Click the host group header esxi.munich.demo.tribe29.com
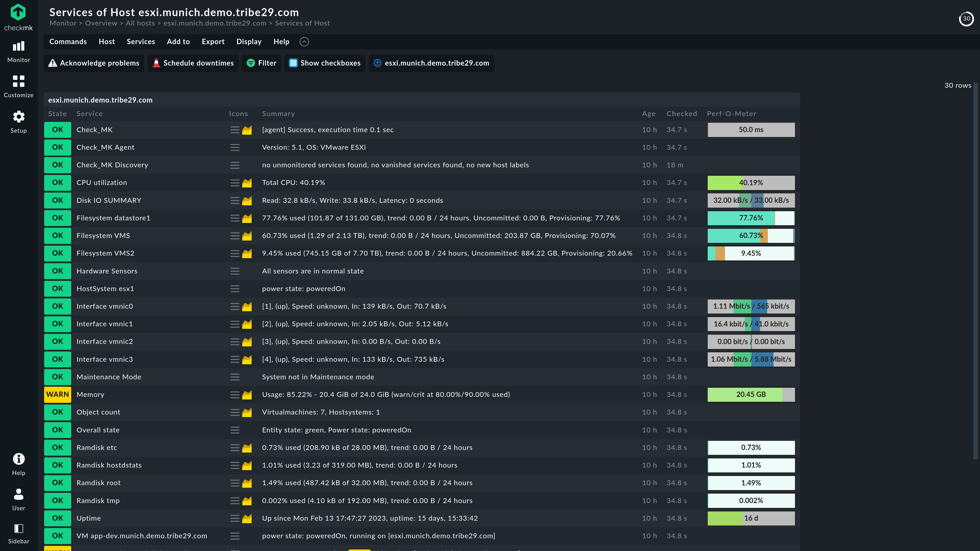 [100, 100]
